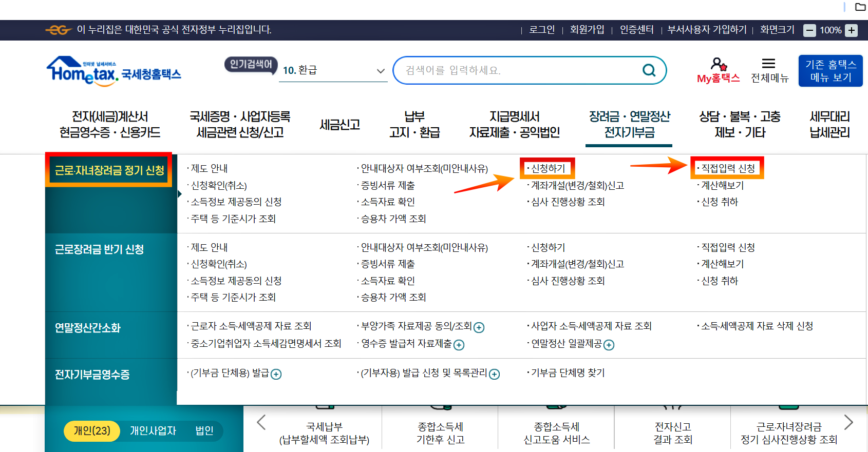Open 사업자 소득·세액공제 자료 조회
This screenshot has width=868, height=452.
591,326
